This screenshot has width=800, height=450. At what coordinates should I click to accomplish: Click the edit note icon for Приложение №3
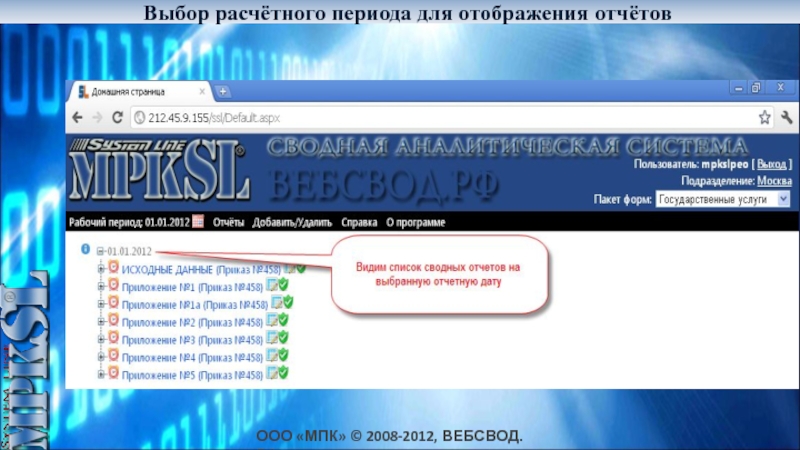pos(272,338)
